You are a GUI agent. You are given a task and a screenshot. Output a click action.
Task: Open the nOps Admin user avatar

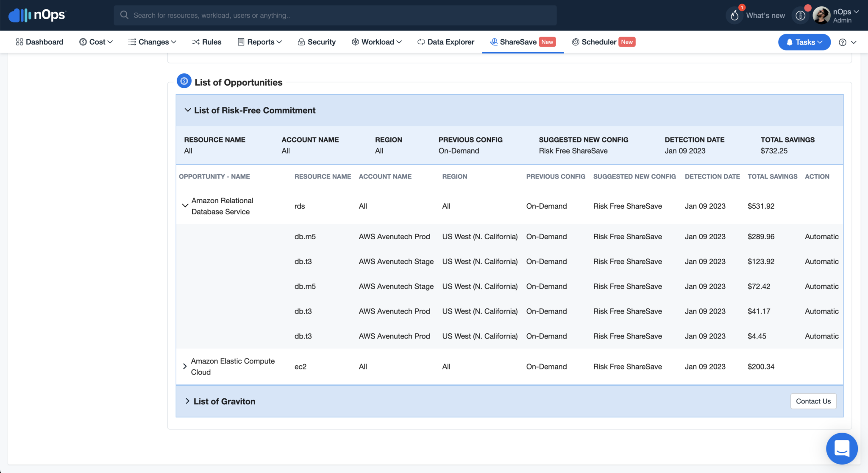click(821, 16)
